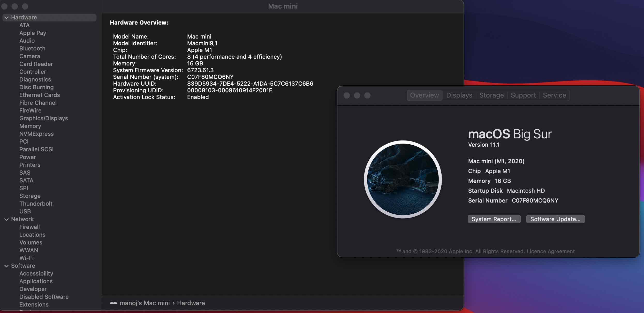
Task: Select NVMExpress entry
Action: coord(36,134)
